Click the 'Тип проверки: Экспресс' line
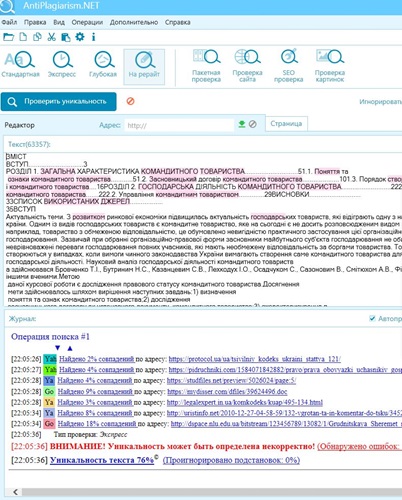The image size is (402, 500). point(90,435)
